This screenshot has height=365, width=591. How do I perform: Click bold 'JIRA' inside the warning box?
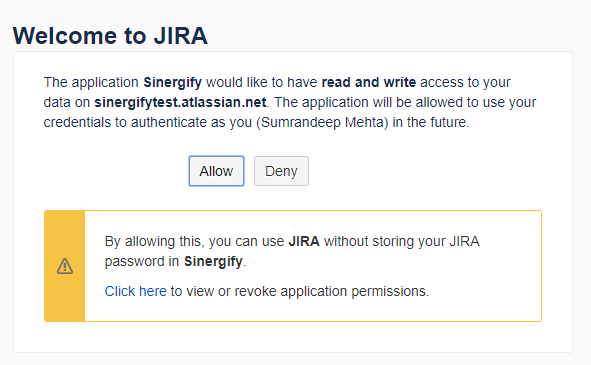[x=304, y=241]
